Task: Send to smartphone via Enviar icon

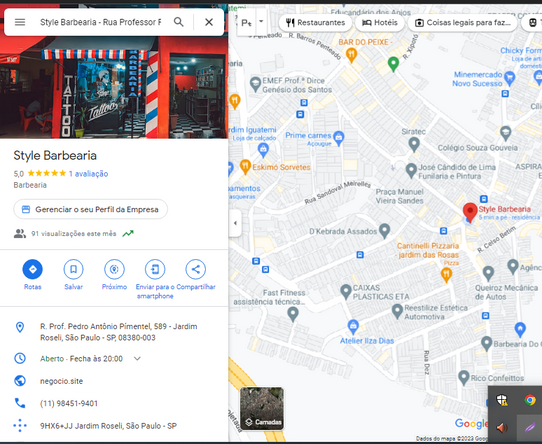Action: point(155,269)
